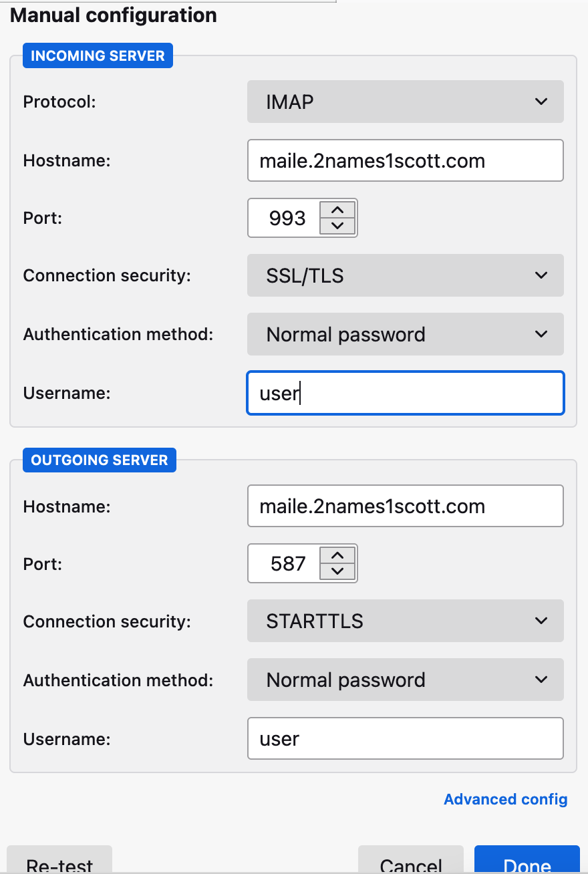Click the outgoing server Hostname field
This screenshot has height=874, width=588.
(x=405, y=506)
